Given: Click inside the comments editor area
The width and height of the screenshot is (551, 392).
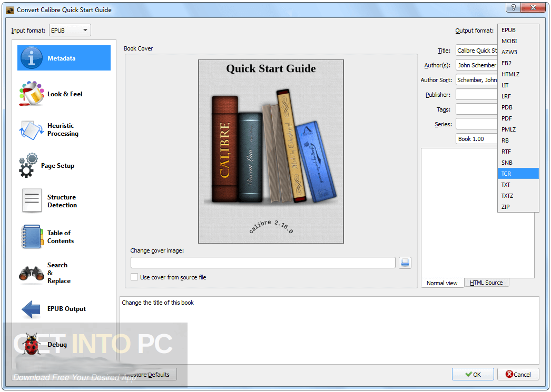Looking at the screenshot, I should click(x=478, y=213).
